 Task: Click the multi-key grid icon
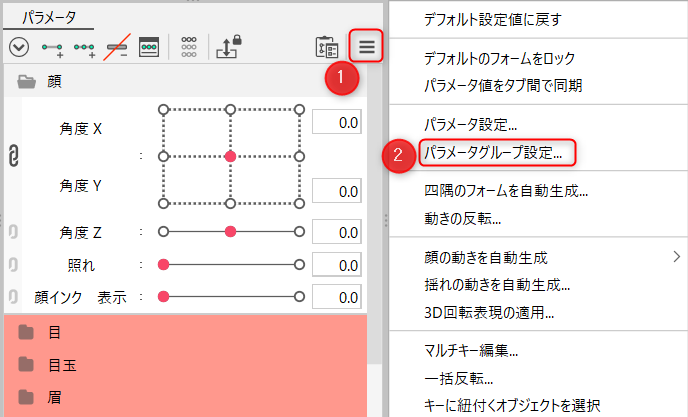pos(188,47)
